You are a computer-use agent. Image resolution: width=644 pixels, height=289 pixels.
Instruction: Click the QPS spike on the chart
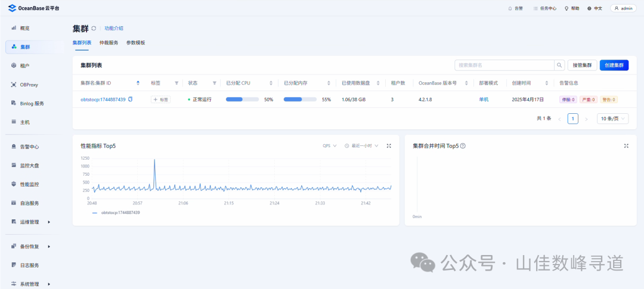[x=154, y=160]
